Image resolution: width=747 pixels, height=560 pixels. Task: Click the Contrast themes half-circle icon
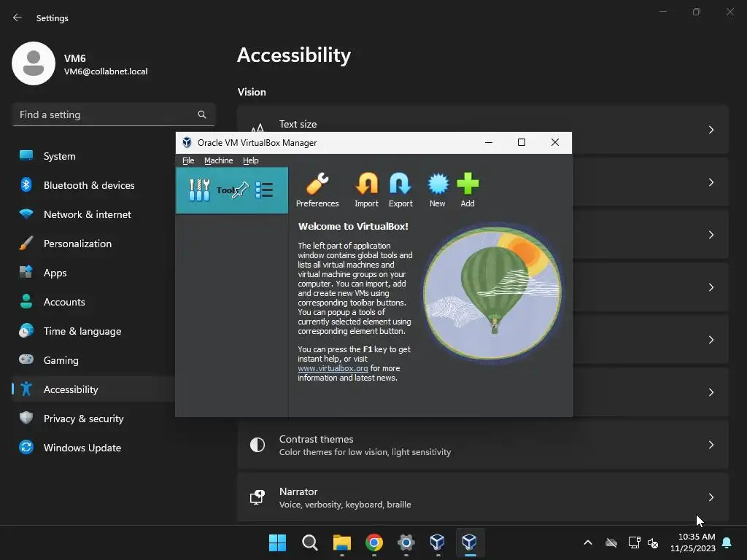pos(258,445)
